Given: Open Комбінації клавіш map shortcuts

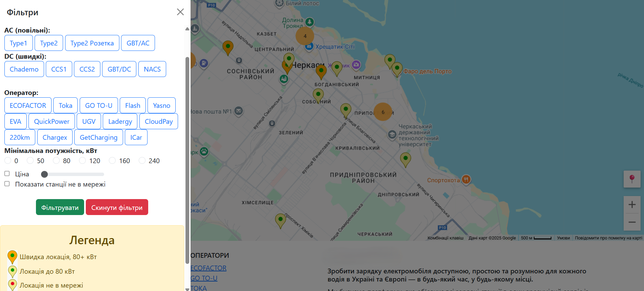Looking at the screenshot, I should (x=445, y=238).
